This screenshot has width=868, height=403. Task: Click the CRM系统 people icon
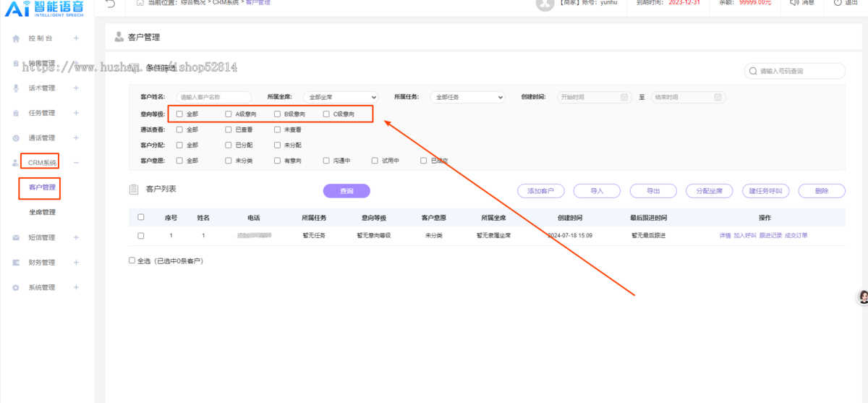pos(16,163)
